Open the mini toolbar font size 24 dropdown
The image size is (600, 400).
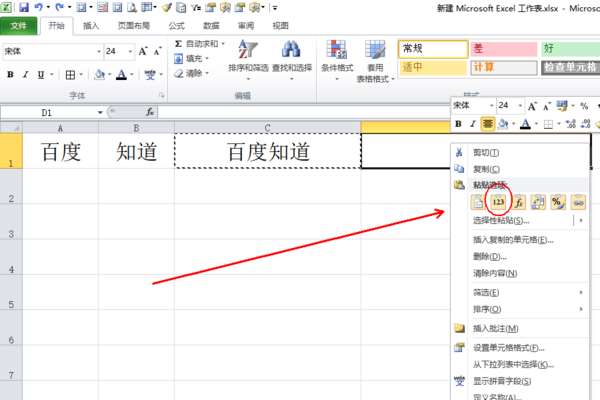coord(520,106)
